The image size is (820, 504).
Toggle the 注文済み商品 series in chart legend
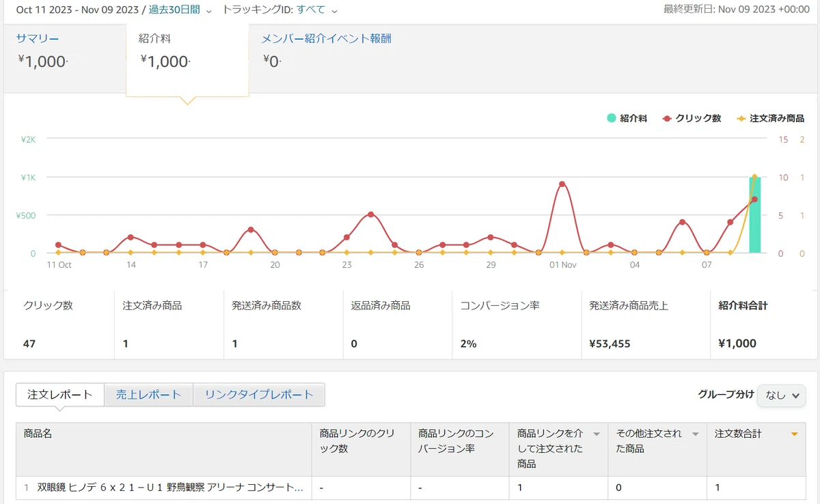[769, 118]
